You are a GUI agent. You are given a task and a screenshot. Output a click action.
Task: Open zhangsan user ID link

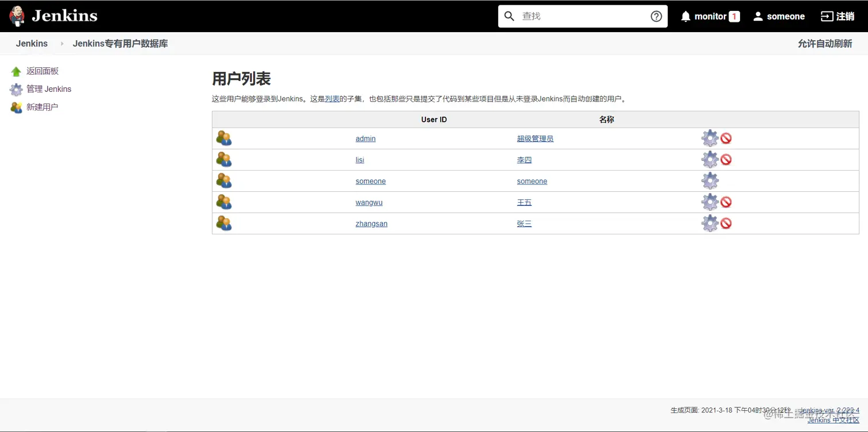371,223
